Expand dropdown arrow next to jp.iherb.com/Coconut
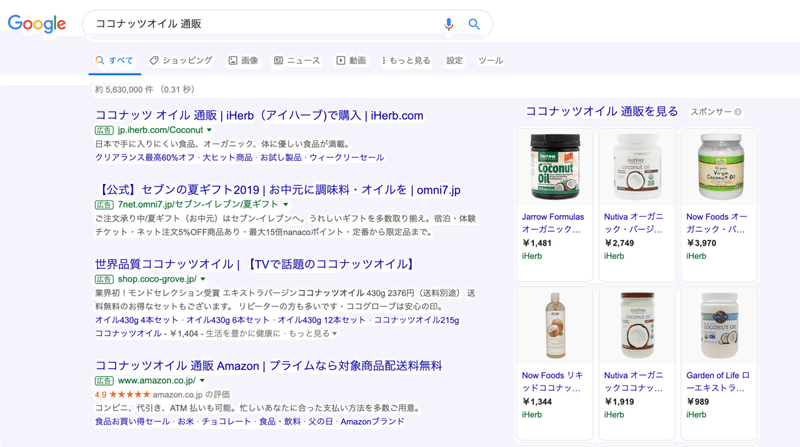The height and width of the screenshot is (447, 800). tap(209, 130)
